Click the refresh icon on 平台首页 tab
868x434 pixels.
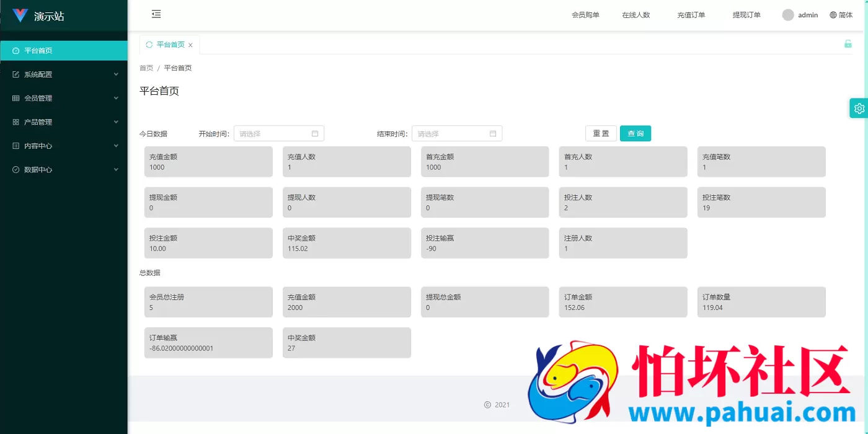pyautogui.click(x=149, y=45)
